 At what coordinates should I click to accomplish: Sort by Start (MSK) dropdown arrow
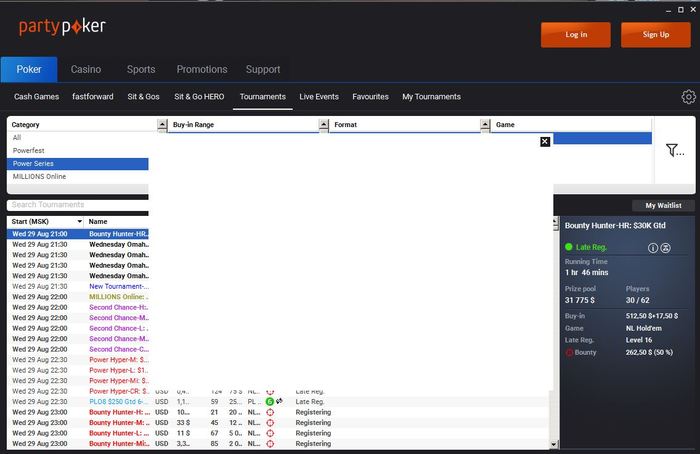click(79, 221)
